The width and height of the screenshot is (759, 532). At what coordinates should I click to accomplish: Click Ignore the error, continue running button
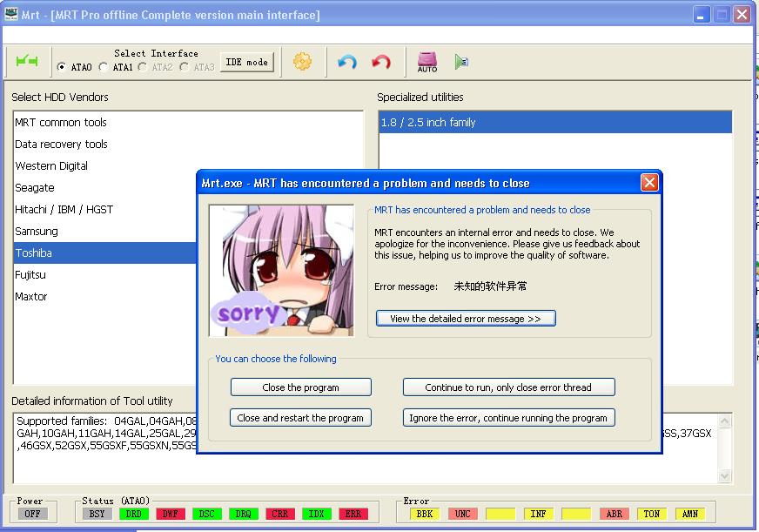click(x=508, y=418)
